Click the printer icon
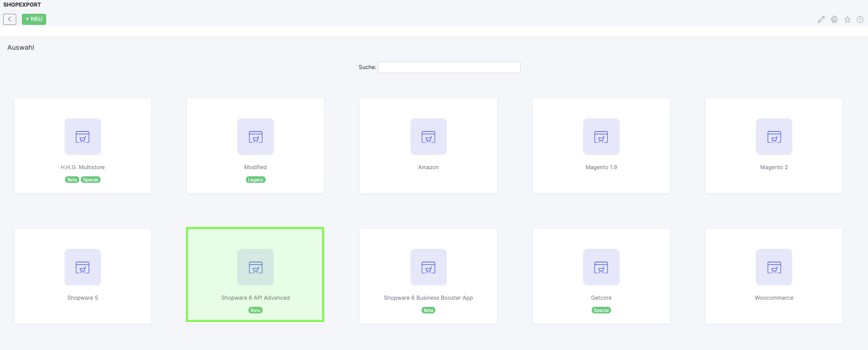The width and height of the screenshot is (868, 350). click(834, 20)
